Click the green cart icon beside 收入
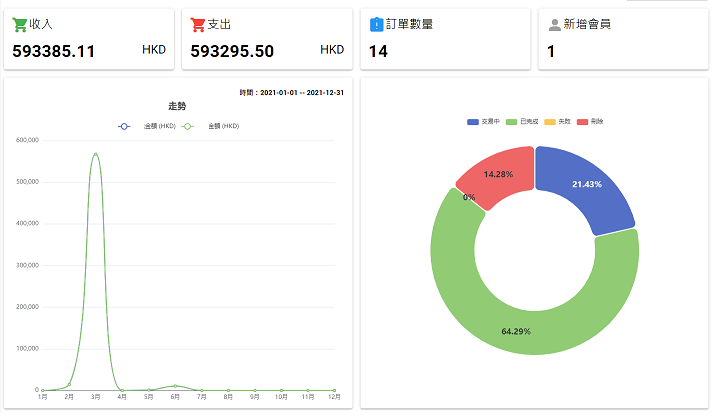The image size is (717, 420). tap(19, 24)
